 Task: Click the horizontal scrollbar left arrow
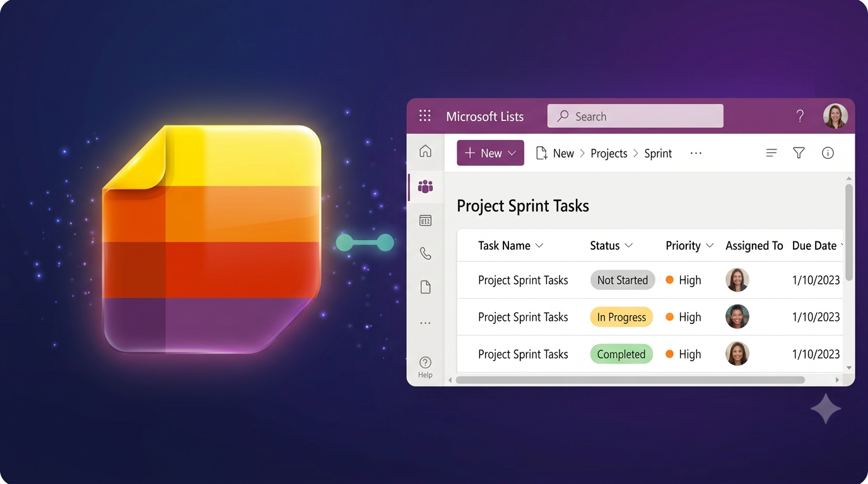coord(450,380)
